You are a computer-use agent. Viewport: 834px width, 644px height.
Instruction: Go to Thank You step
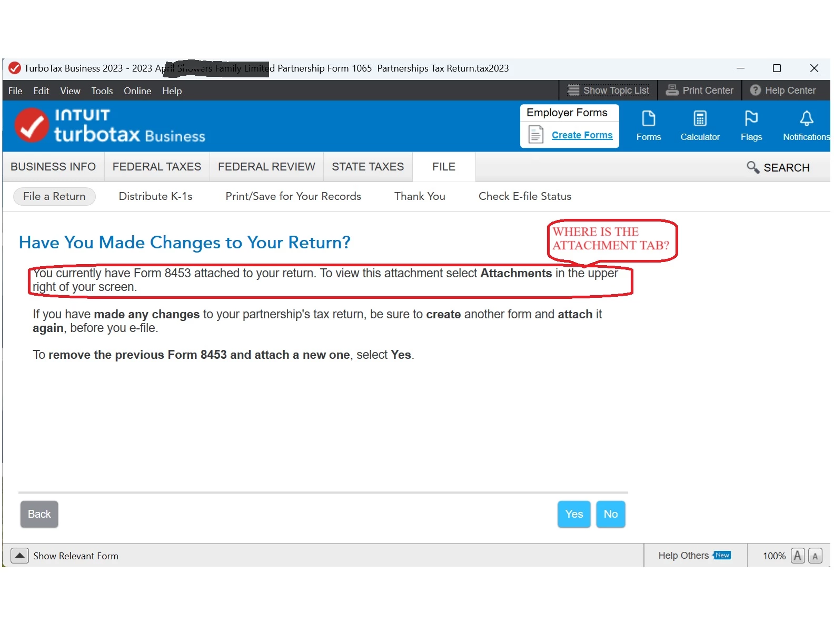420,196
